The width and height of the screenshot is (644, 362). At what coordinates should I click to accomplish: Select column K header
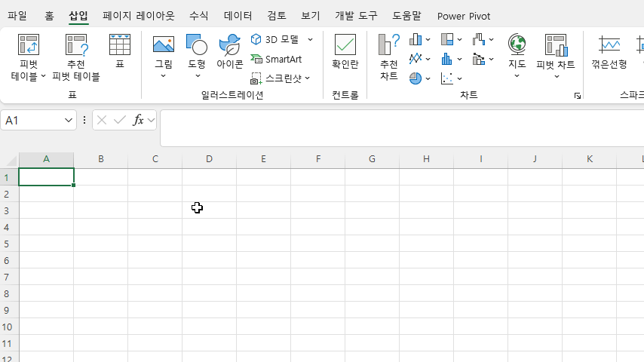[590, 159]
